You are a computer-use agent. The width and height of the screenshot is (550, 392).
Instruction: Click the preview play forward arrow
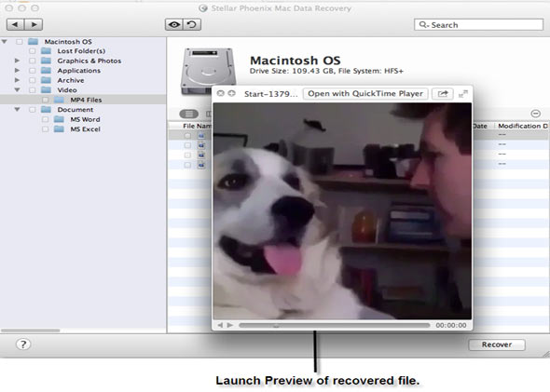[229, 325]
